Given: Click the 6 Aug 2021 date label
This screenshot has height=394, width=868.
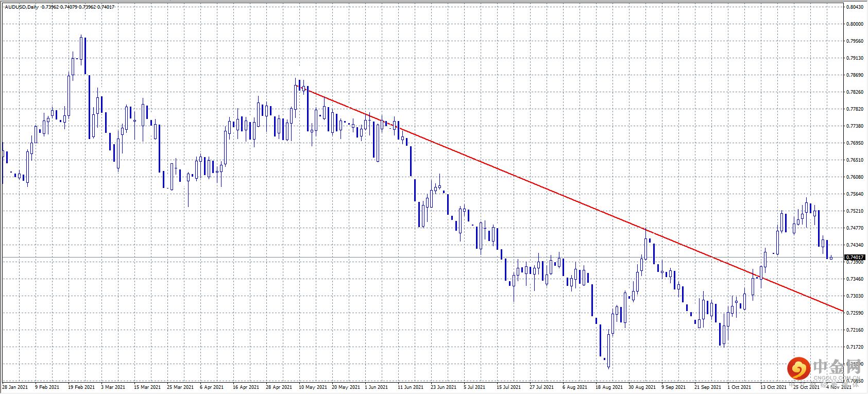Looking at the screenshot, I should (575, 387).
